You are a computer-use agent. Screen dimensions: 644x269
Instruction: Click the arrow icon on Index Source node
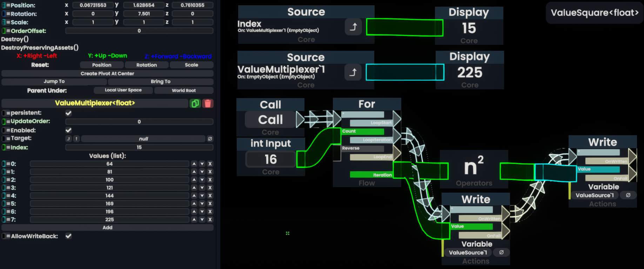pos(353,27)
